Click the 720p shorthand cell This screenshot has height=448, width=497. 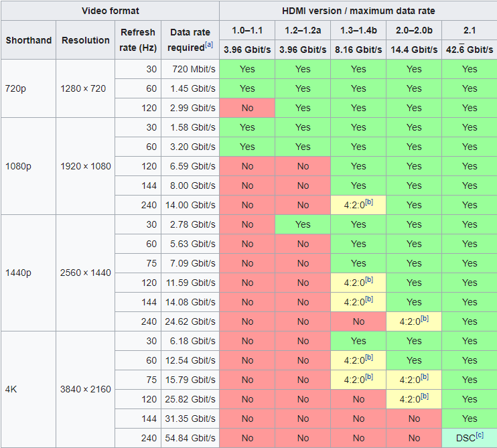(29, 88)
